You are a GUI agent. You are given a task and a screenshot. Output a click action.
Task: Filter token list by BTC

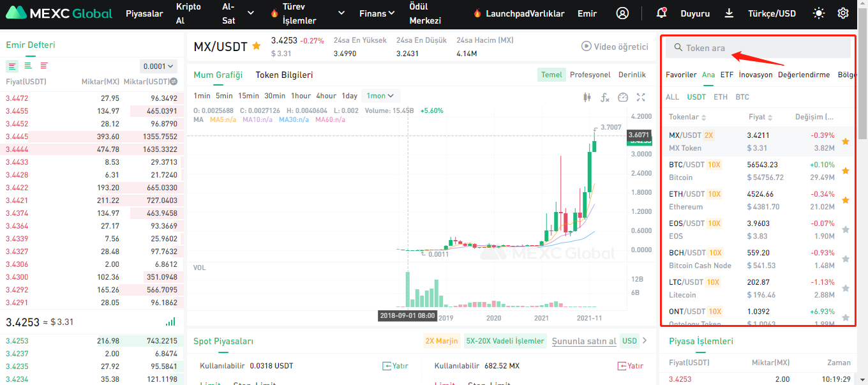[742, 97]
